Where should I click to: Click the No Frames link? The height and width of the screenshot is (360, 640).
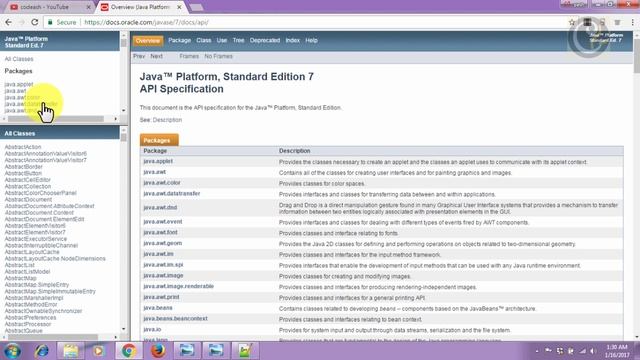(218, 56)
